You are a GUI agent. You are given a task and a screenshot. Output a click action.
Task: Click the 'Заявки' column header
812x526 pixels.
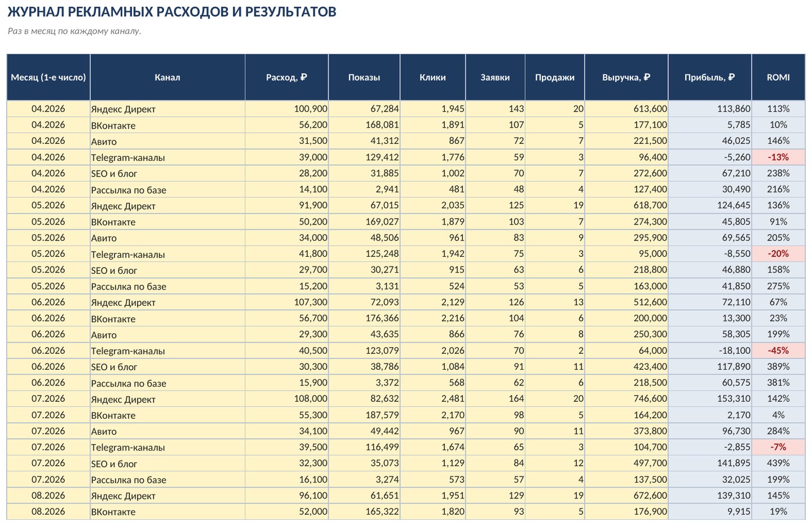(x=495, y=77)
